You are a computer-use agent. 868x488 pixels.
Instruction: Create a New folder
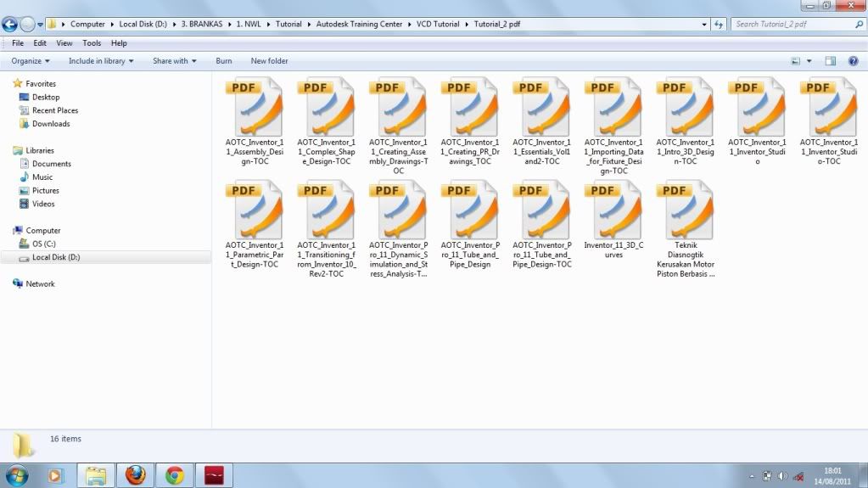pos(269,61)
